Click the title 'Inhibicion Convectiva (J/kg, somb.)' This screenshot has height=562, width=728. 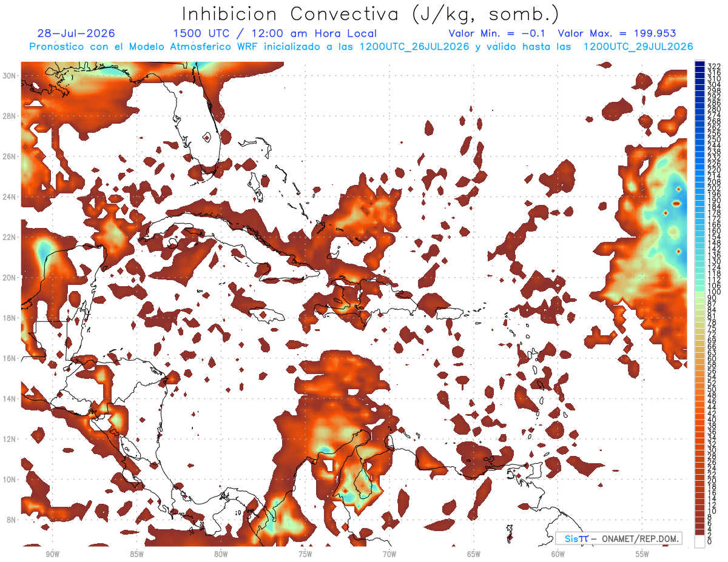pyautogui.click(x=371, y=14)
